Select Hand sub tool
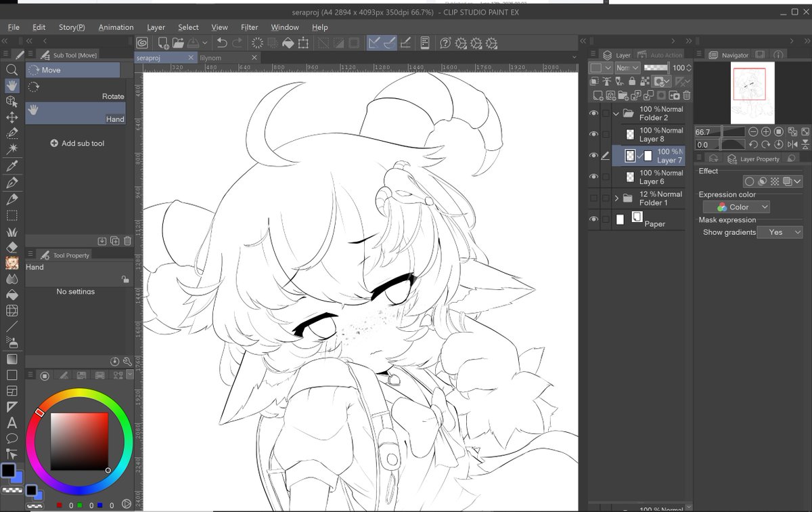 76,114
